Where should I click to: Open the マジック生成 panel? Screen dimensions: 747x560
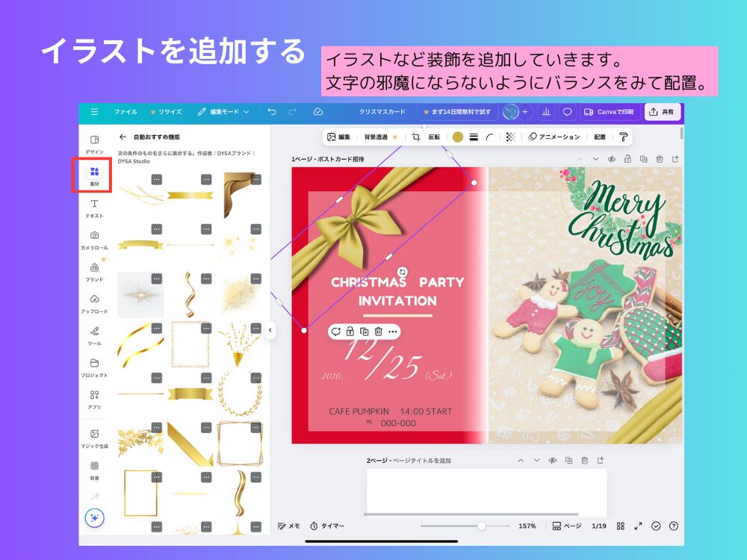click(93, 438)
